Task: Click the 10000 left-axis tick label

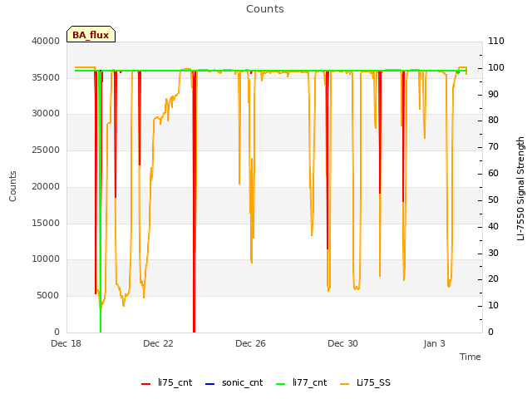Action: pyautogui.click(x=46, y=259)
